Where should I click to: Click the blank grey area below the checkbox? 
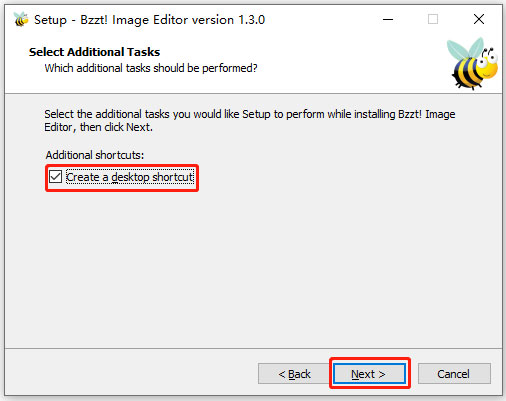click(x=253, y=267)
